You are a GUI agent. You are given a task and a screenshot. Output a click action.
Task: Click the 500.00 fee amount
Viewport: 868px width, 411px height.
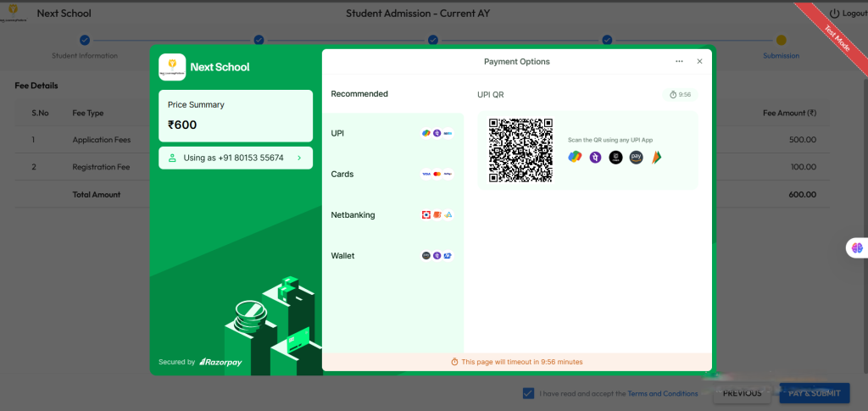[803, 140]
